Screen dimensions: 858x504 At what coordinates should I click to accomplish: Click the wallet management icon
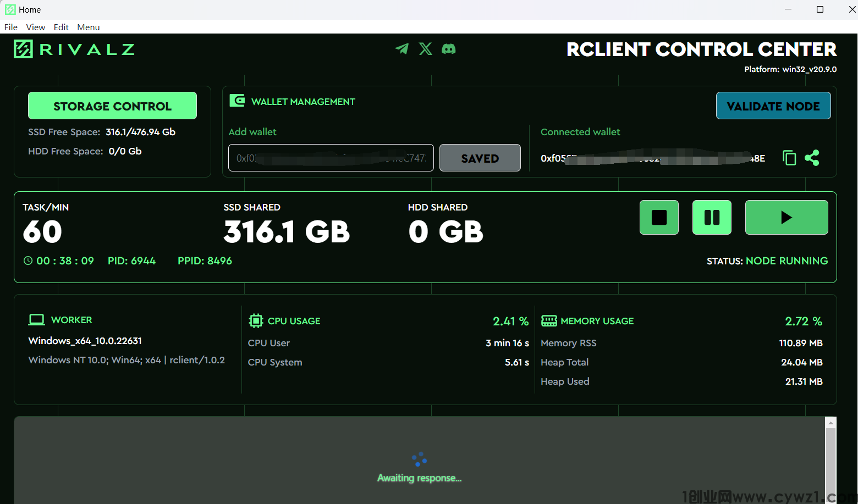click(x=237, y=101)
